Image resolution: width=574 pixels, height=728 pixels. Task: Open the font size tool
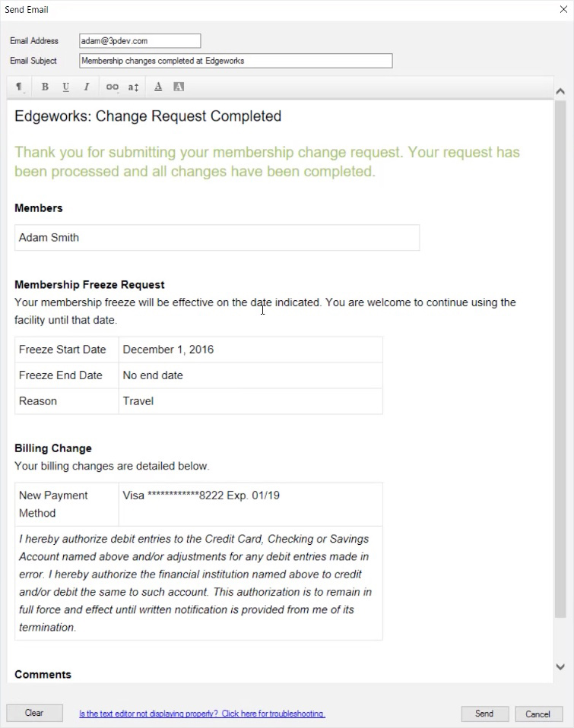(133, 87)
